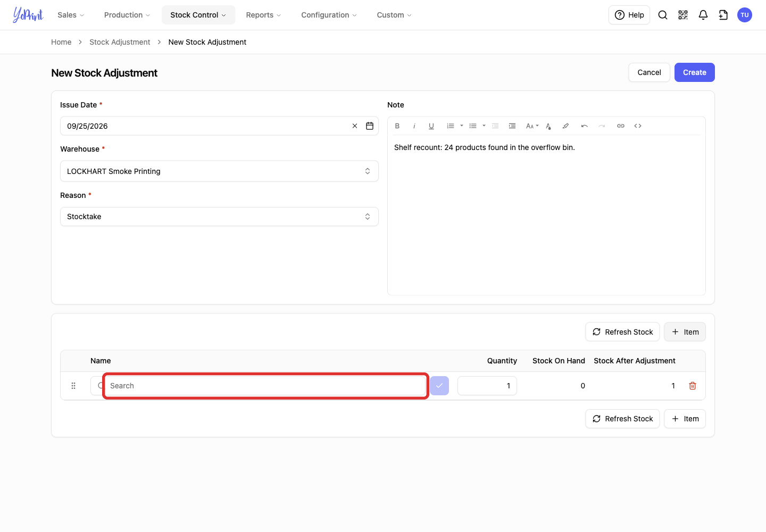Switch Note editor to code view
766x532 pixels.
[x=638, y=126]
